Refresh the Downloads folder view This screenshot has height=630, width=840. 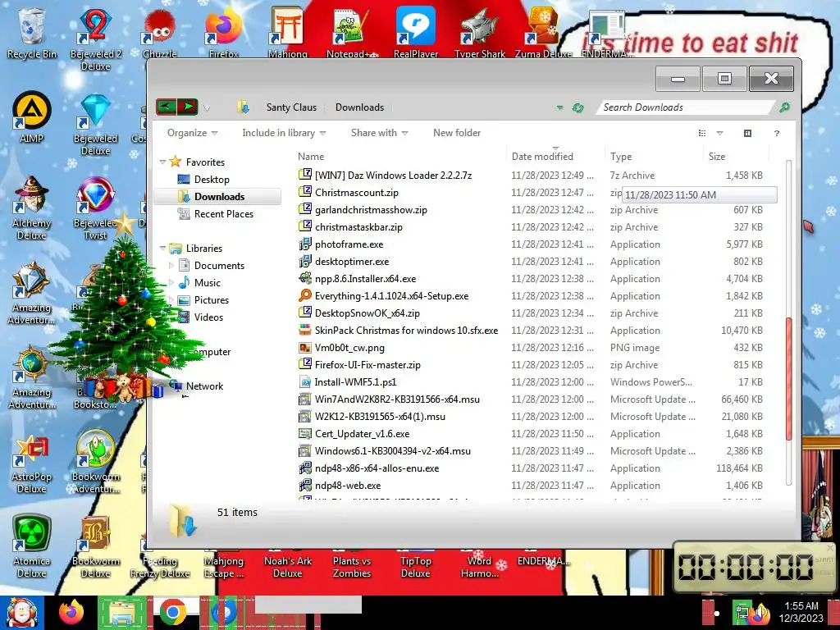tap(577, 107)
